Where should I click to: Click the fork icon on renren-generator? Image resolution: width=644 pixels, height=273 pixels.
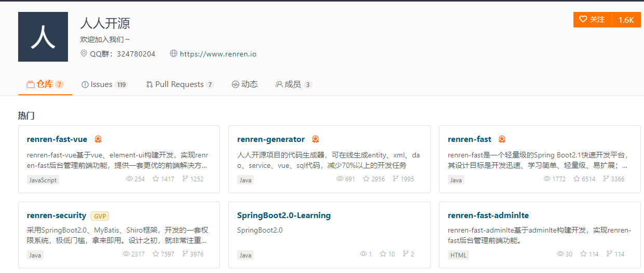tap(395, 179)
